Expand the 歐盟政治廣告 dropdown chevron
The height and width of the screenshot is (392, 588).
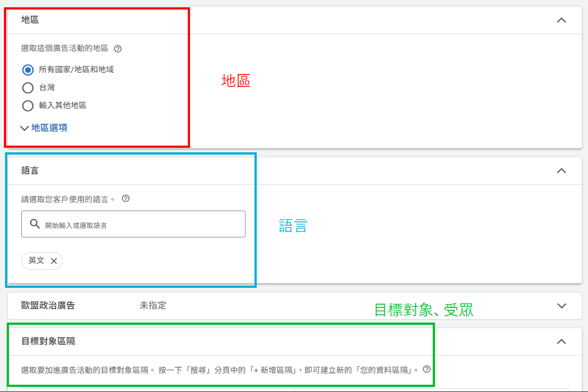point(561,306)
